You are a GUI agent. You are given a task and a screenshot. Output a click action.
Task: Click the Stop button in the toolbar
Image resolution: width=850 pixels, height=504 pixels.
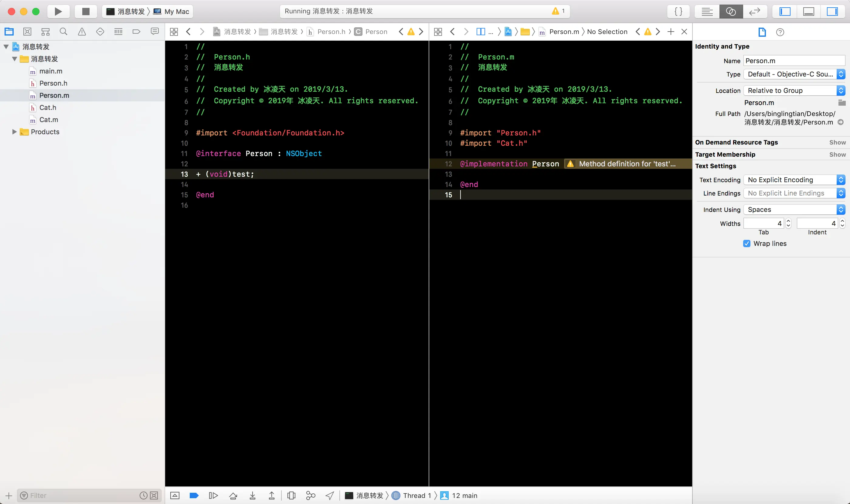click(86, 12)
